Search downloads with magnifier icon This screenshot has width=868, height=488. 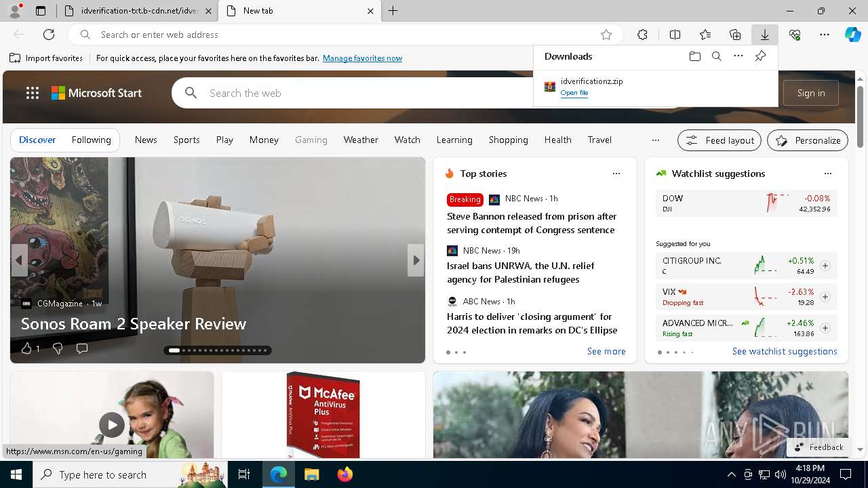coord(716,56)
